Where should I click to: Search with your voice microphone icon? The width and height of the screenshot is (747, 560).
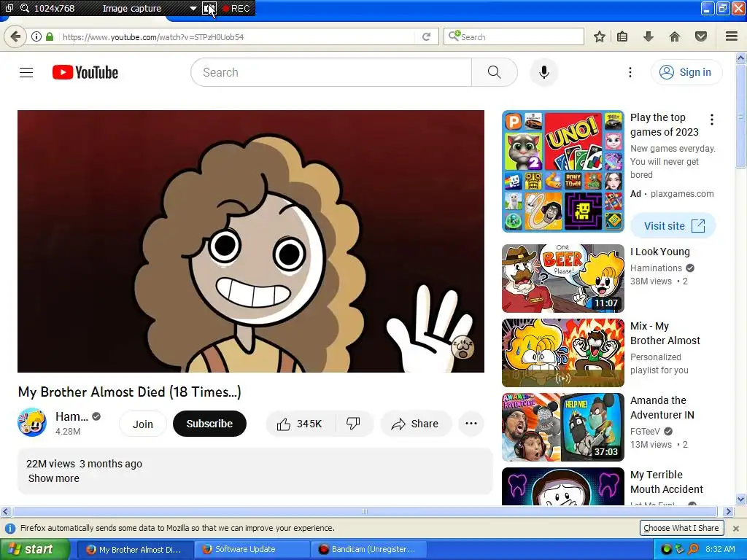tap(543, 72)
